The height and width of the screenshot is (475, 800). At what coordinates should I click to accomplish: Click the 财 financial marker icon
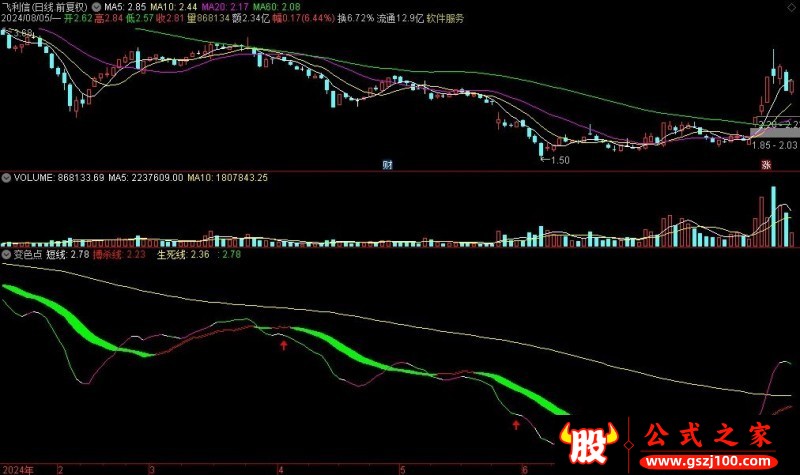[388, 165]
